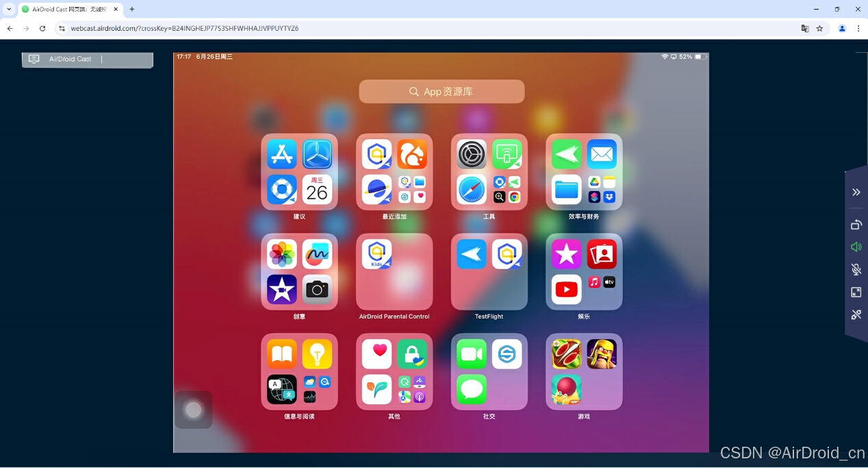Open the Photos app in 创意

coord(282,254)
